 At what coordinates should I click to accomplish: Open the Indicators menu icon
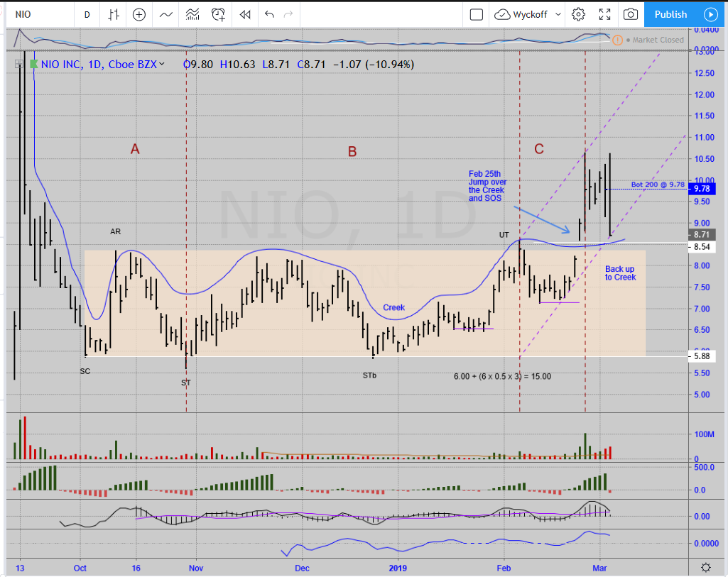pyautogui.click(x=166, y=14)
